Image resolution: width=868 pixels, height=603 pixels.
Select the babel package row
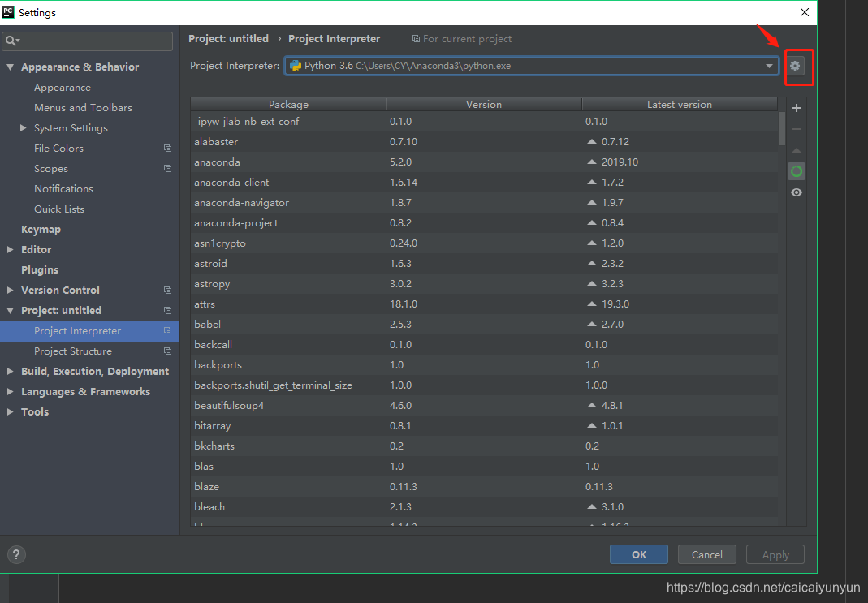point(485,324)
